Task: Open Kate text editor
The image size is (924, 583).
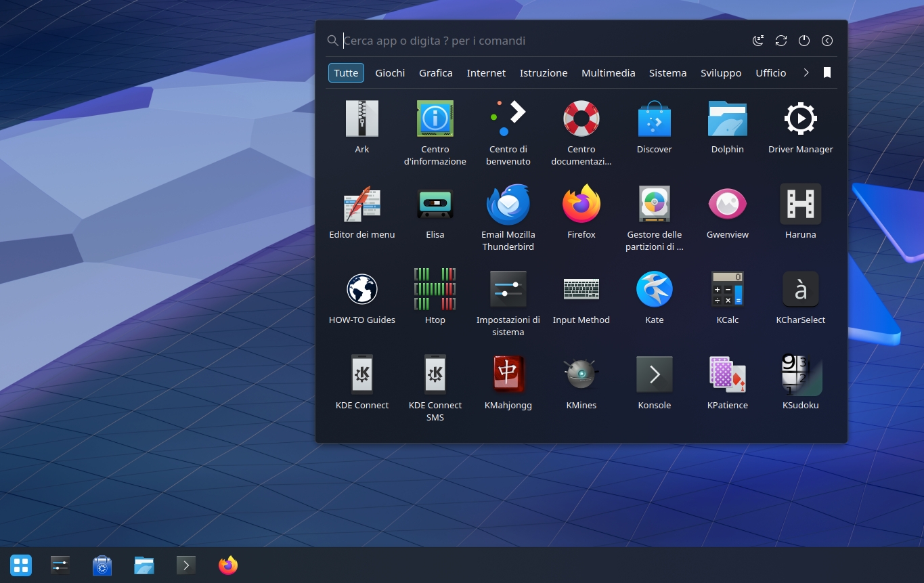Action: (655, 298)
